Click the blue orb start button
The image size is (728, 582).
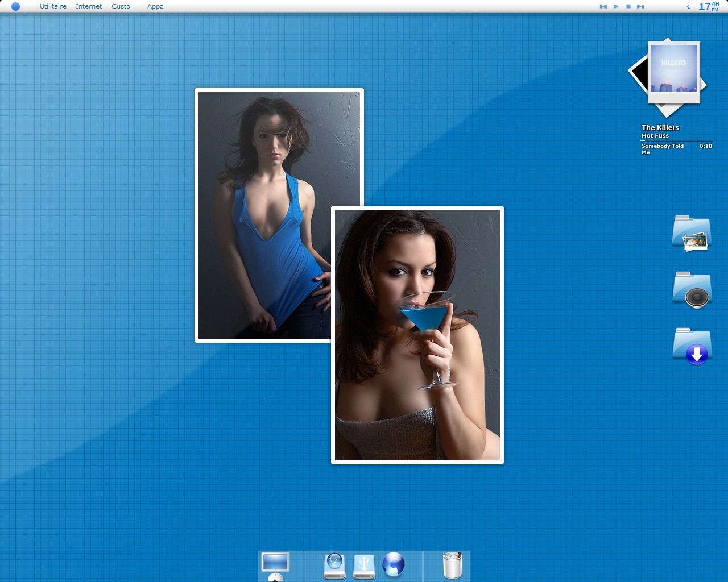[x=16, y=6]
